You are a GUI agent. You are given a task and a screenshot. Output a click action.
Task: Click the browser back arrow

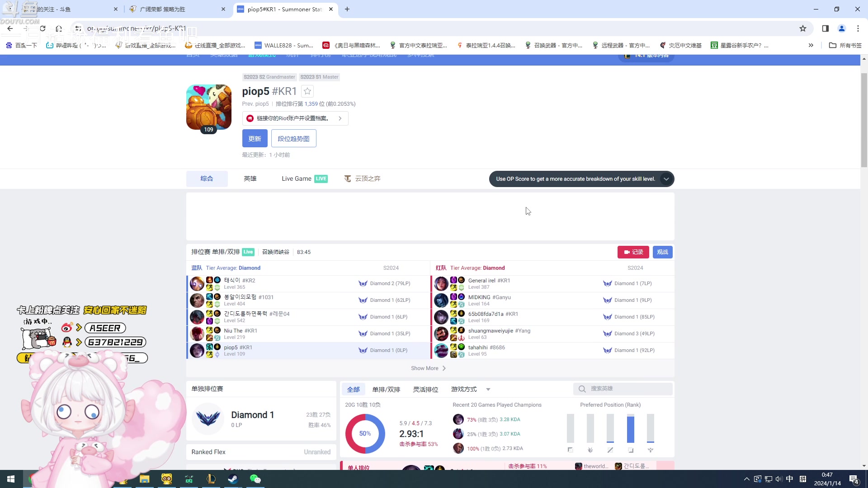pyautogui.click(x=10, y=28)
